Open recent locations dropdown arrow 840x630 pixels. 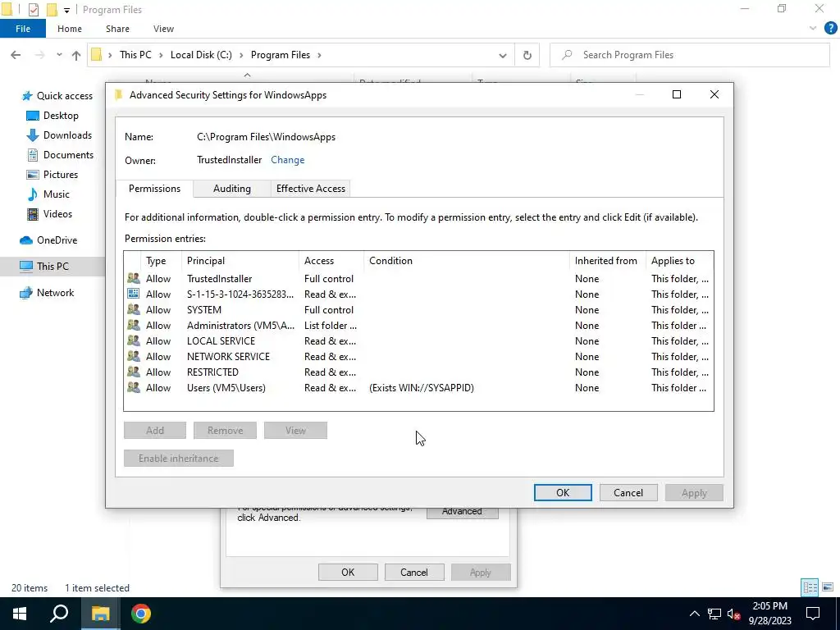59,55
